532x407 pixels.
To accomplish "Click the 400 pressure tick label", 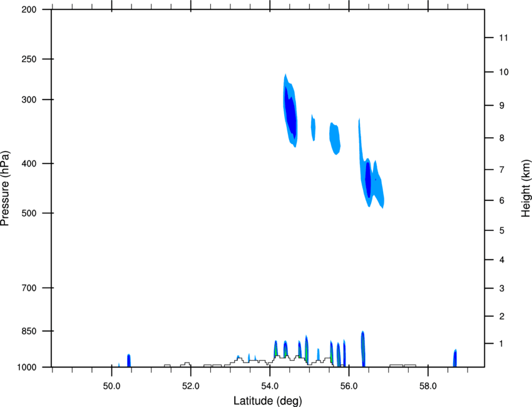I will coord(29,163).
